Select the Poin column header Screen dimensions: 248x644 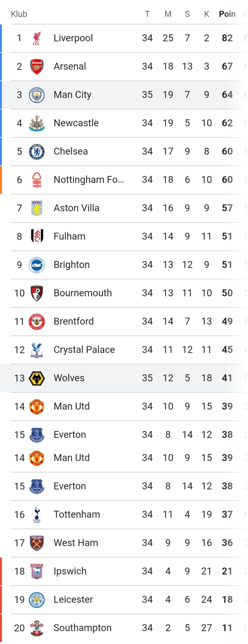227,14
